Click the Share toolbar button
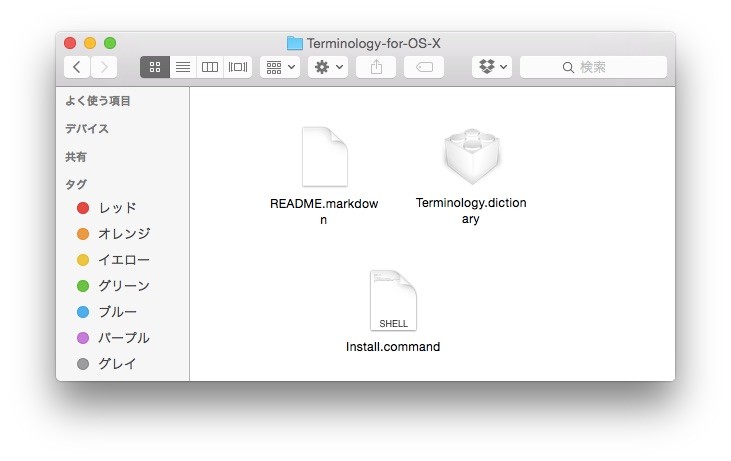This screenshot has height=461, width=731. tap(376, 67)
